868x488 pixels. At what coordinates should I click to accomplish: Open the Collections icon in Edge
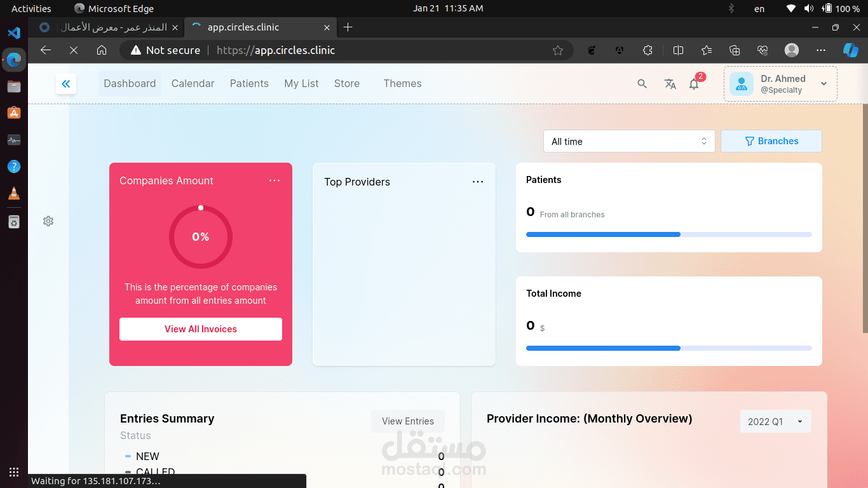735,50
